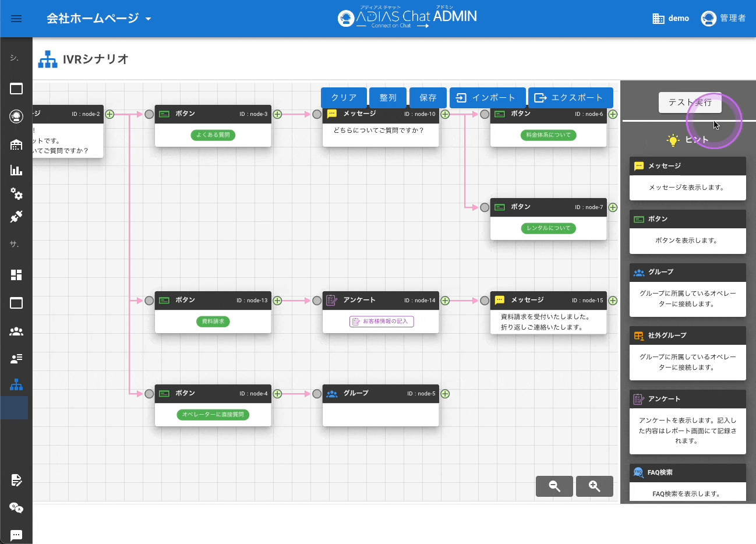Open the dashboard tiles sidebar icon

[x=16, y=275]
